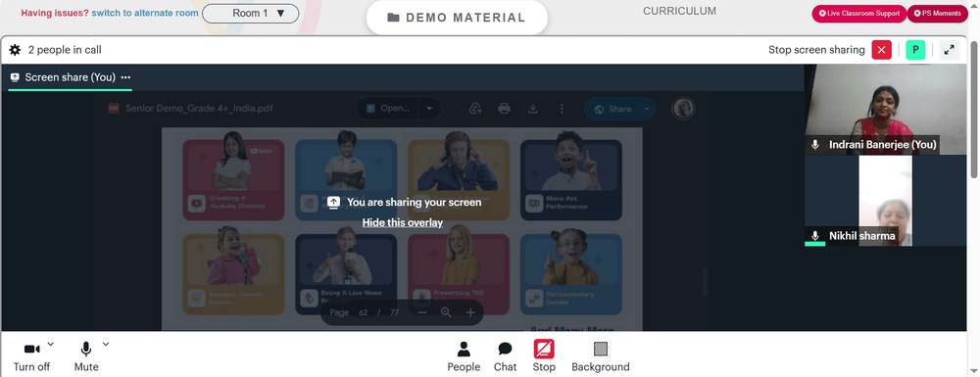This screenshot has width=980, height=377.
Task: Open Background effects
Action: pos(600,356)
